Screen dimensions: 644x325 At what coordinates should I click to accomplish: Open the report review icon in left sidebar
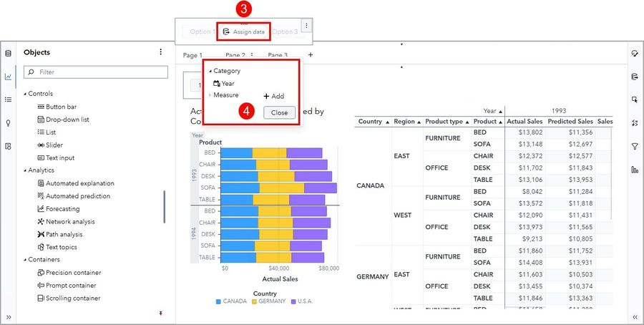click(x=8, y=146)
